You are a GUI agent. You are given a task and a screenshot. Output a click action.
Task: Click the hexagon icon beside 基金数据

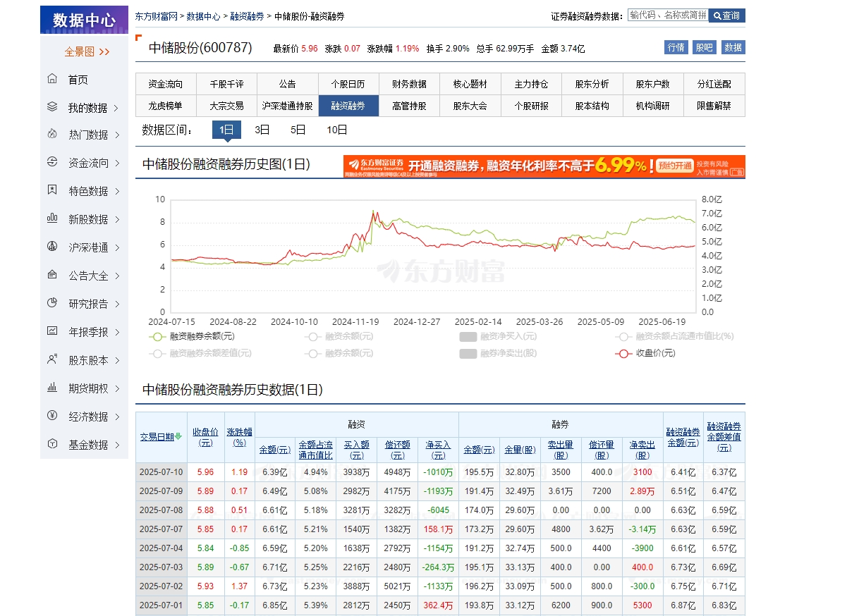click(52, 444)
